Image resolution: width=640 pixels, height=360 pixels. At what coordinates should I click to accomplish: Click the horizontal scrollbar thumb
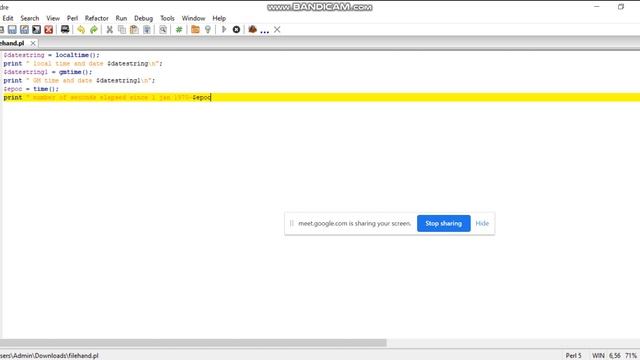pos(193,342)
